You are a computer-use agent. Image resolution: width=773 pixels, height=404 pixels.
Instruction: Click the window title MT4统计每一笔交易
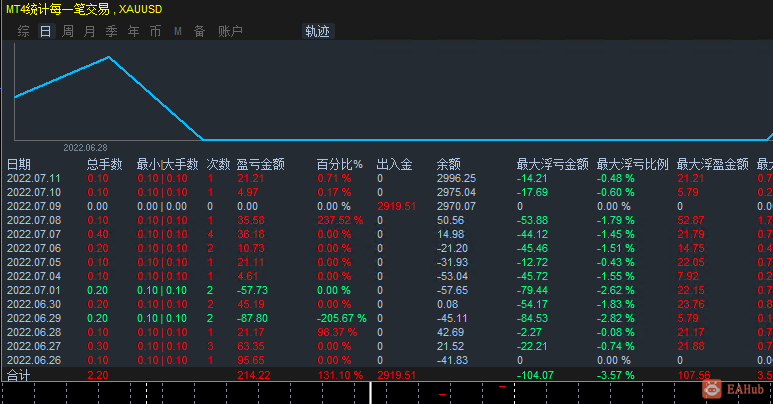click(58, 9)
